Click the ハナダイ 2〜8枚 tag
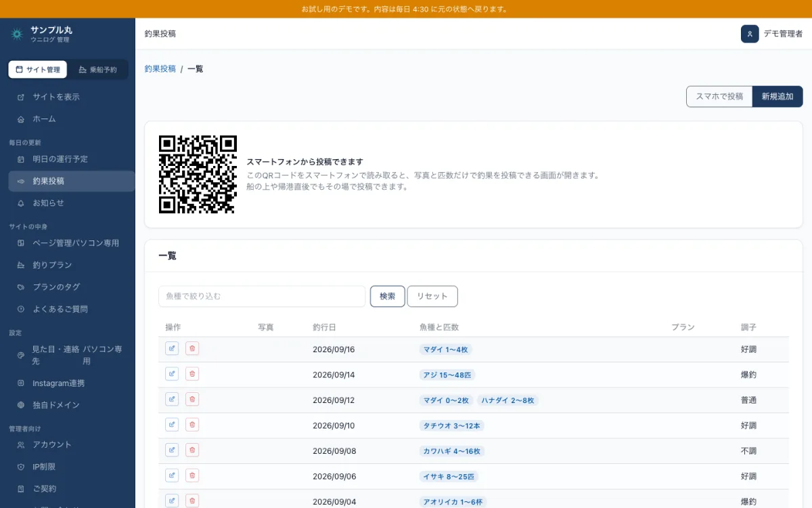 [x=508, y=400]
